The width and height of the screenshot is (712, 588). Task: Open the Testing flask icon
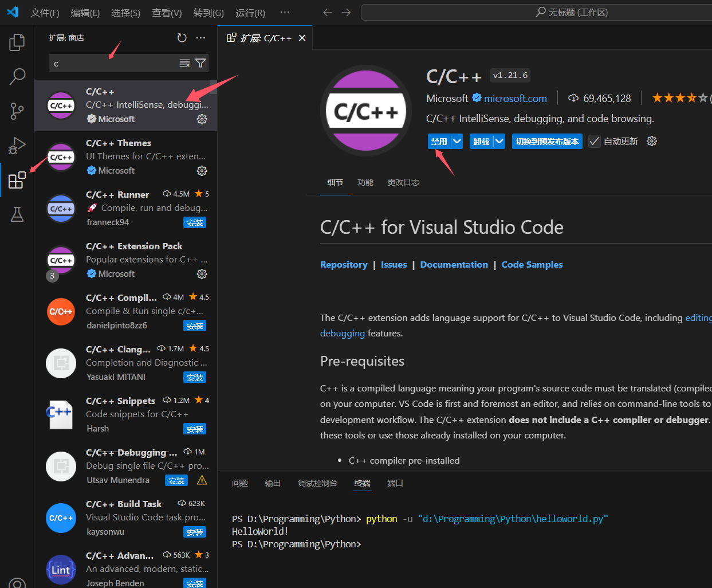click(x=17, y=214)
